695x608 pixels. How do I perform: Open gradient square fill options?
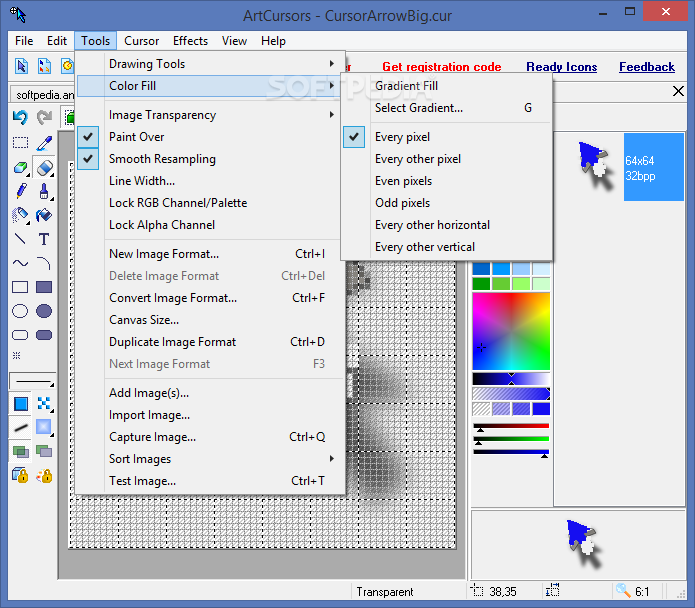(44, 427)
